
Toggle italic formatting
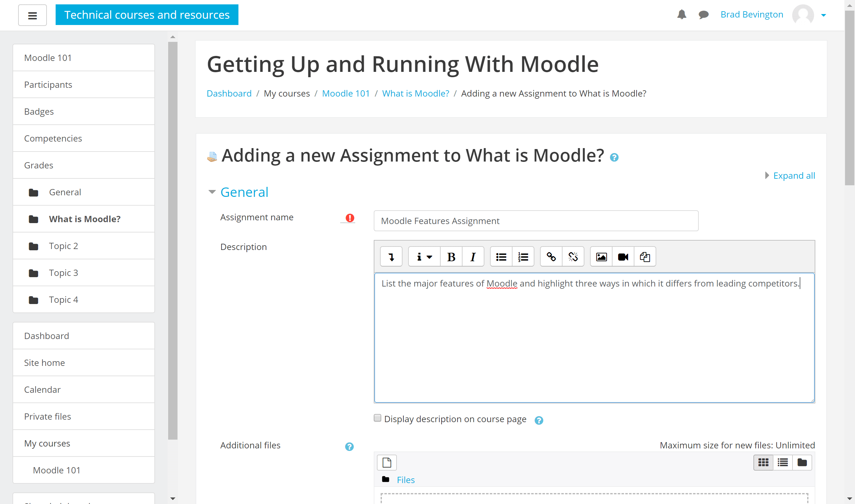[473, 257]
